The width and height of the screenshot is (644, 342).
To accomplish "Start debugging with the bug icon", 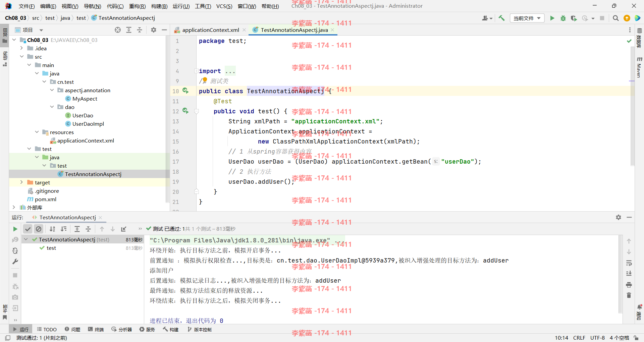I will click(x=563, y=18).
